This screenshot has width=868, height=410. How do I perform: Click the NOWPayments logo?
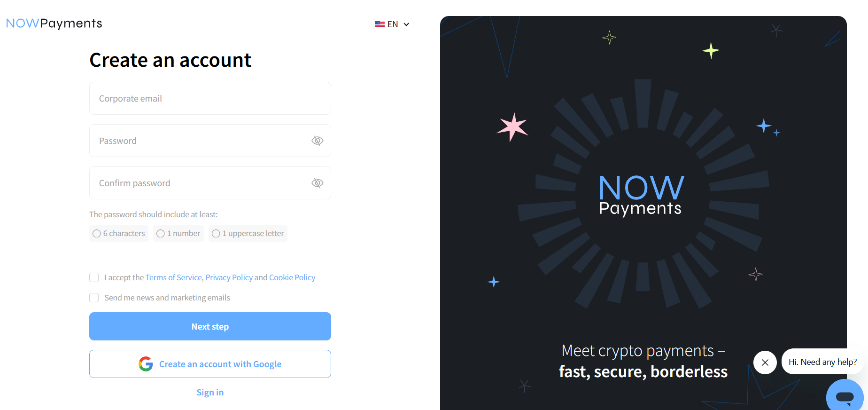point(54,23)
